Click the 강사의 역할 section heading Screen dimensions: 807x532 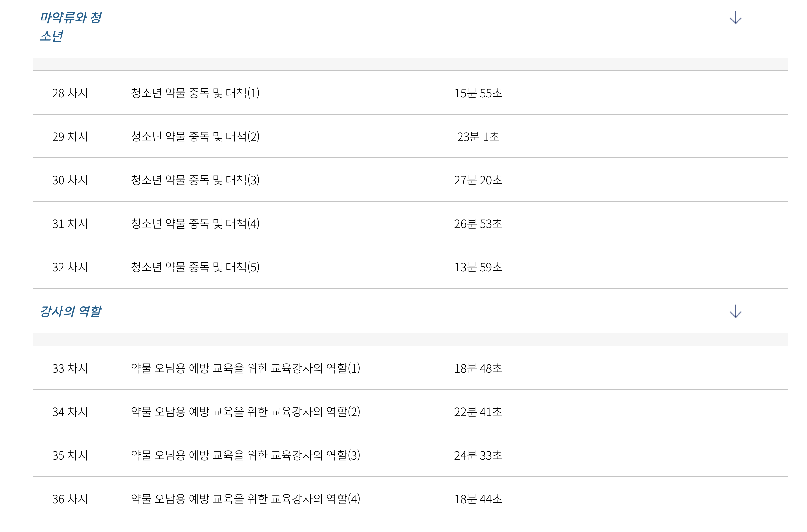pos(70,311)
